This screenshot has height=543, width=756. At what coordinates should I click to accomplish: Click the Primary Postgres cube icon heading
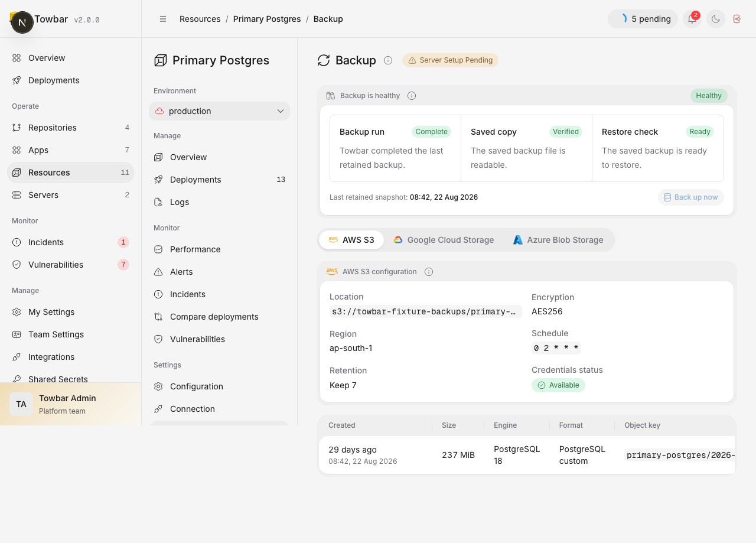(160, 60)
